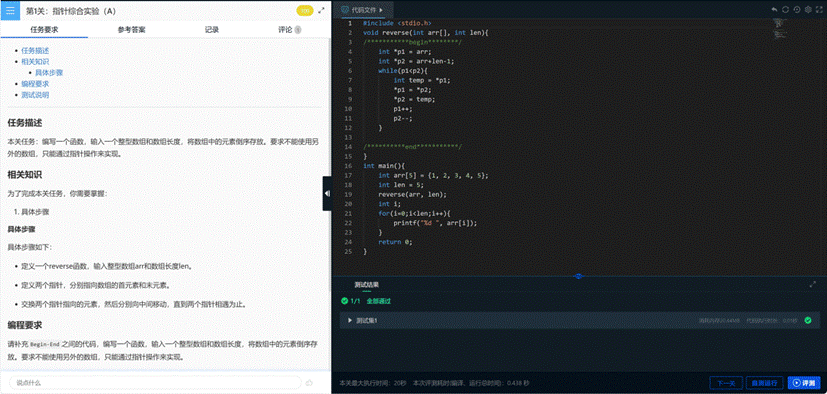
Task: Click the code minimap preview
Action: click(x=780, y=29)
